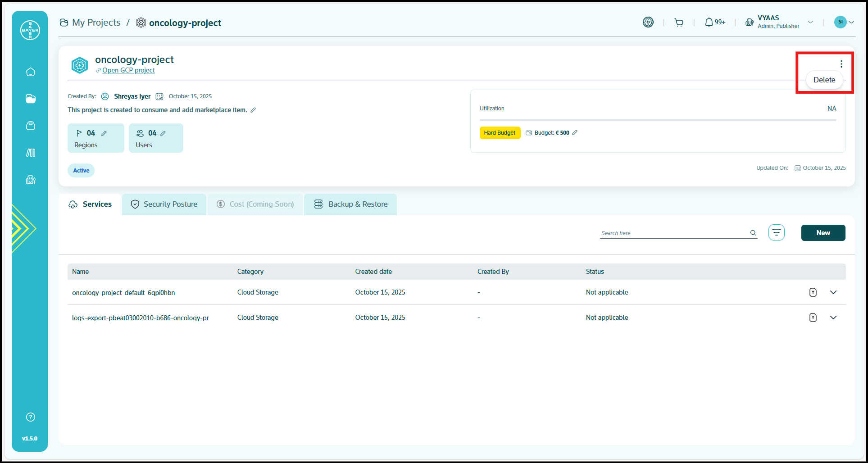This screenshot has height=463, width=868.
Task: Open the SI user avatar dropdown
Action: click(844, 22)
